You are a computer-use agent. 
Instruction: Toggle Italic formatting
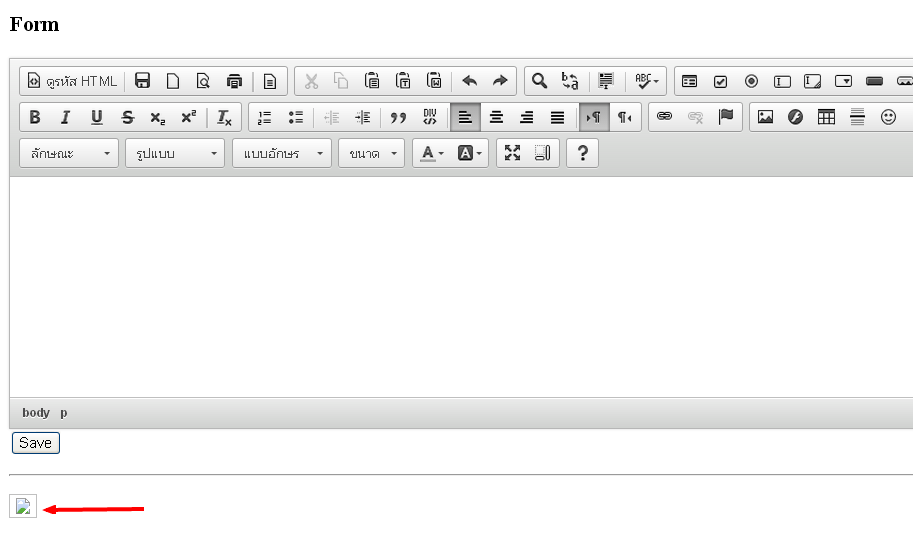tap(66, 117)
